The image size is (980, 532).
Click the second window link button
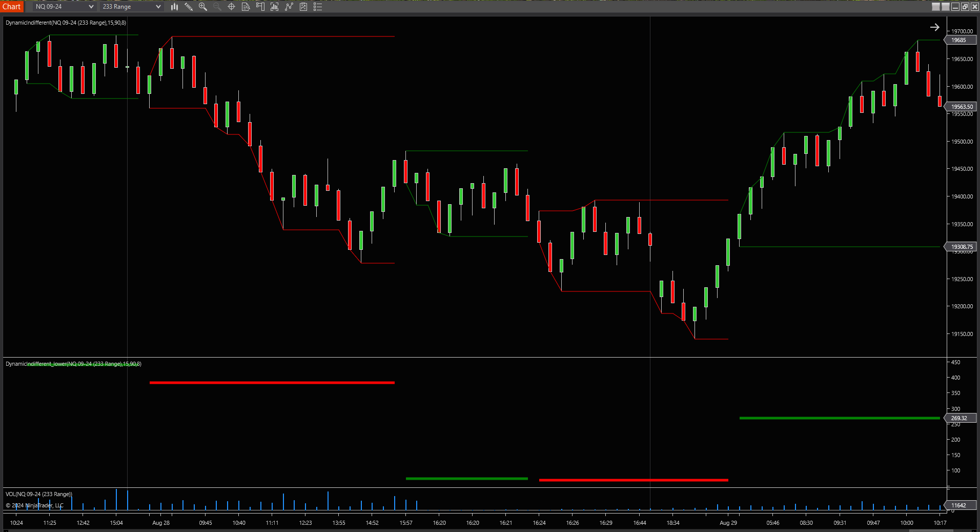pos(946,7)
